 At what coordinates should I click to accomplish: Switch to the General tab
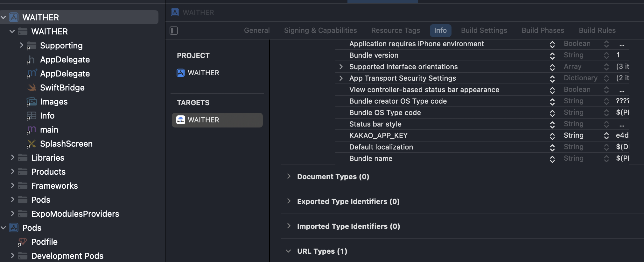(x=257, y=31)
